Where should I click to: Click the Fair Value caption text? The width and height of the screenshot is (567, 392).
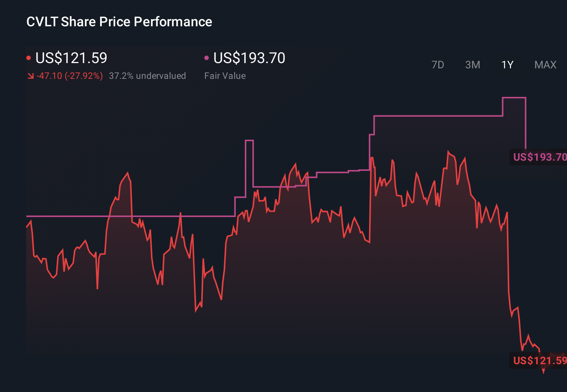click(x=225, y=76)
